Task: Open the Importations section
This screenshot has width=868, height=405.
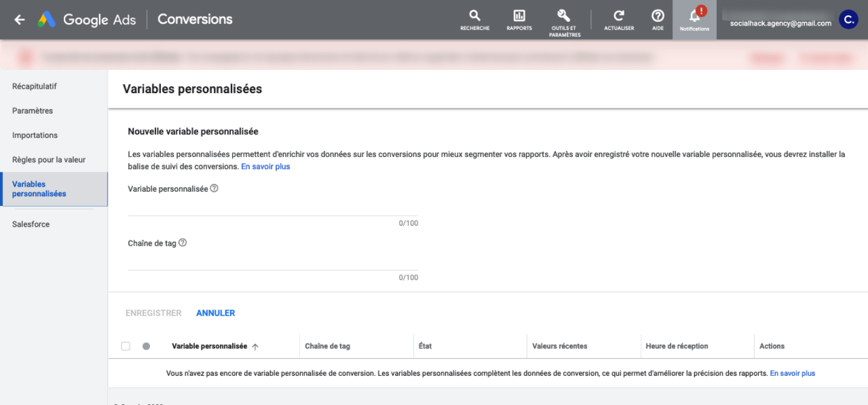Action: click(35, 135)
